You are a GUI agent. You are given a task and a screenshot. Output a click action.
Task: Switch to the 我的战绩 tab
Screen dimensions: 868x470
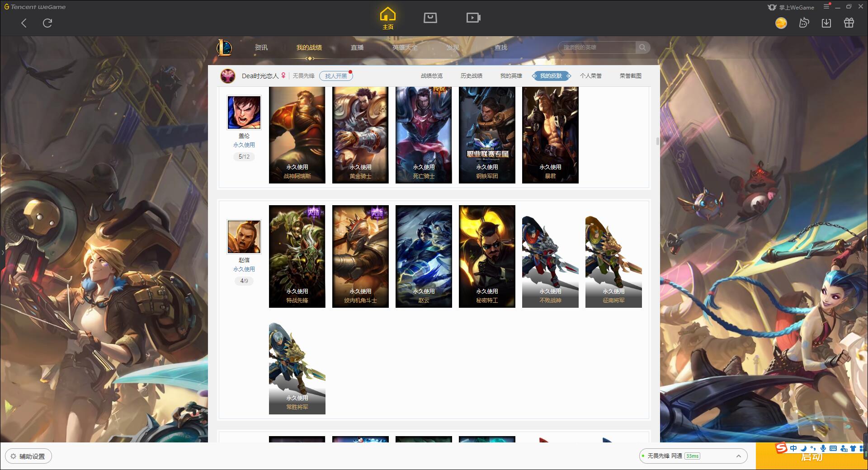click(x=309, y=47)
